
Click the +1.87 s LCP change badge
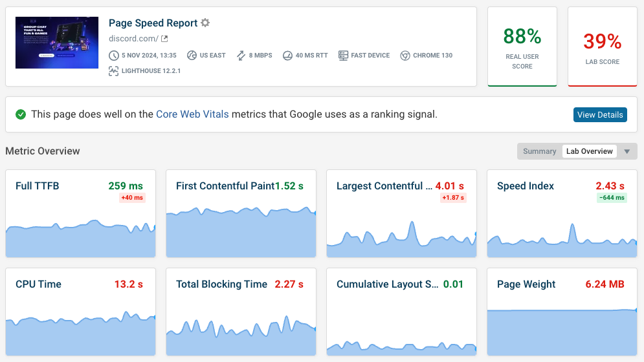(453, 198)
